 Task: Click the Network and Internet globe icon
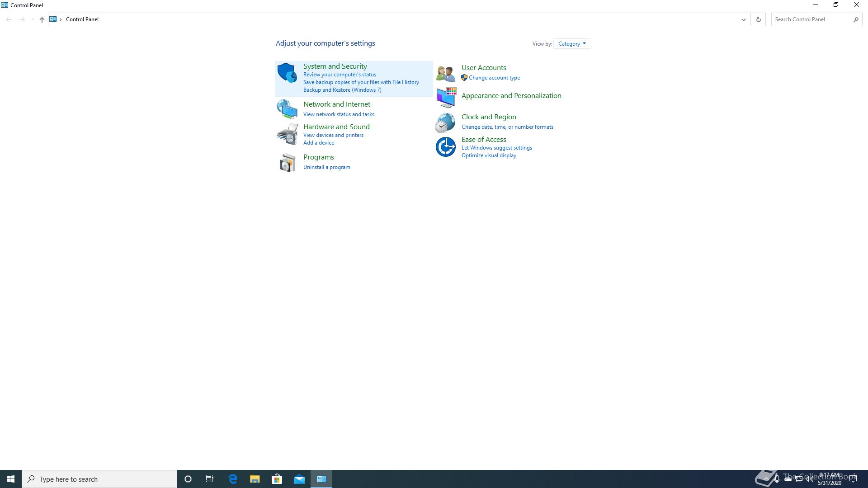[x=287, y=109]
